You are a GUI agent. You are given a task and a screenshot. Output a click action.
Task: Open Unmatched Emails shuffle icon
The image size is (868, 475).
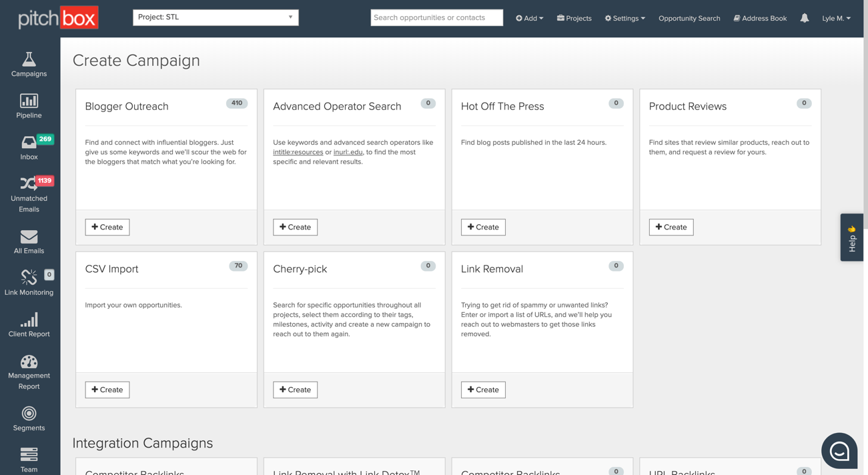(29, 183)
